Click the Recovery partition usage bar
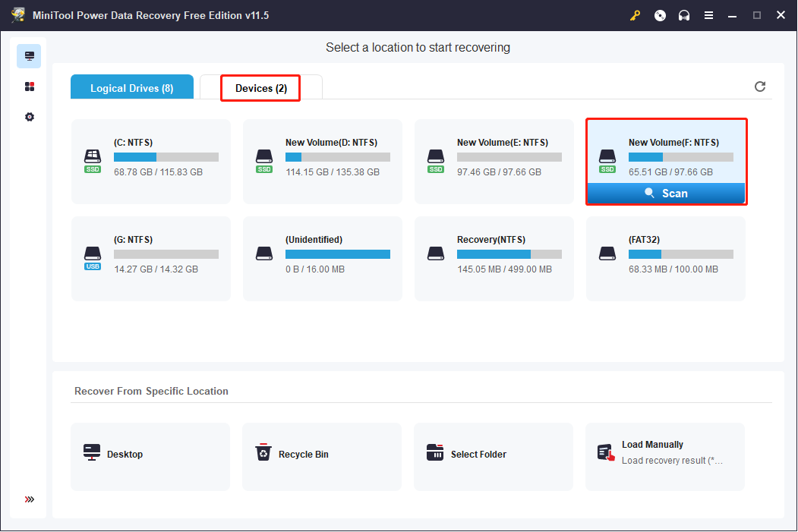This screenshot has width=798, height=532. tap(509, 254)
